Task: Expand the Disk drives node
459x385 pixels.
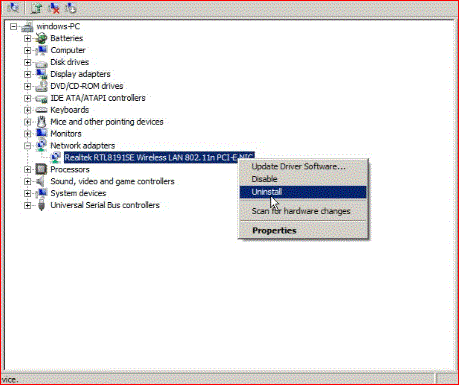Action: (28, 62)
